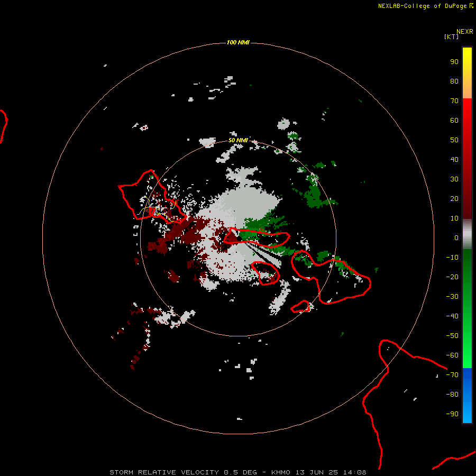
Task: Click the 100 NMI range ring label
Action: click(238, 42)
